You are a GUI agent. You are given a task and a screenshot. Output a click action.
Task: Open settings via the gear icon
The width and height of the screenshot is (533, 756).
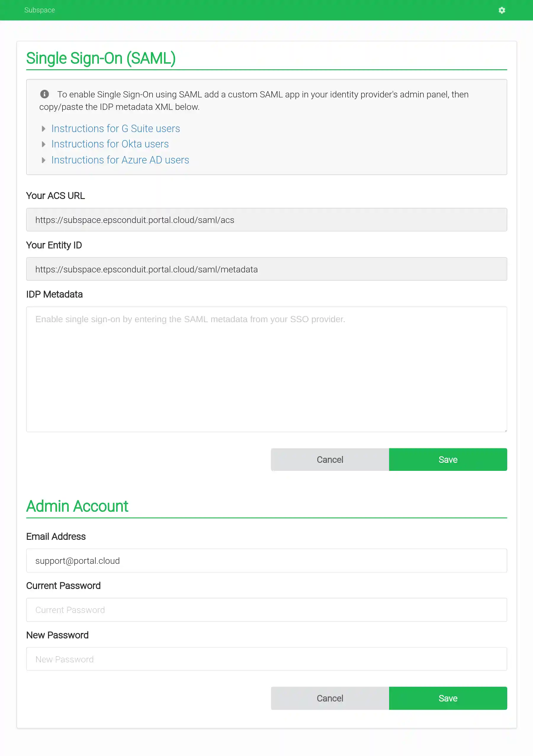(502, 10)
